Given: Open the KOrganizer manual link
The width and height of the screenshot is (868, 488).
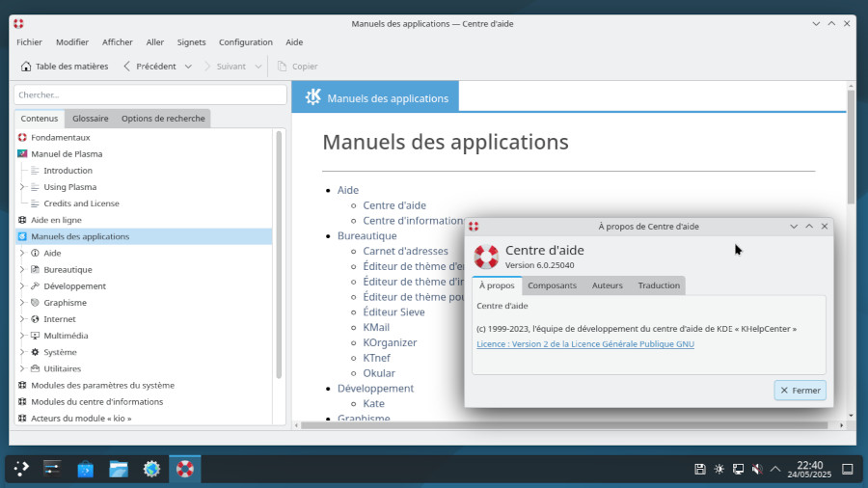Looking at the screenshot, I should [x=390, y=342].
